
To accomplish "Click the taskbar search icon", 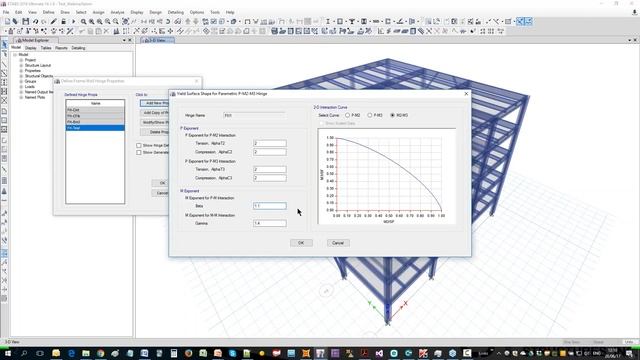I will [x=24, y=353].
